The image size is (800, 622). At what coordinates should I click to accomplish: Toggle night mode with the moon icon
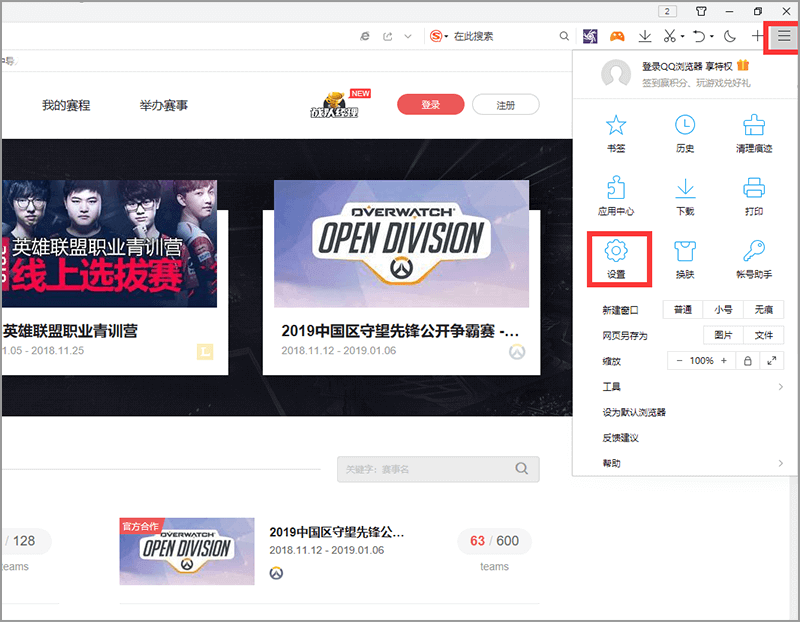pyautogui.click(x=730, y=36)
